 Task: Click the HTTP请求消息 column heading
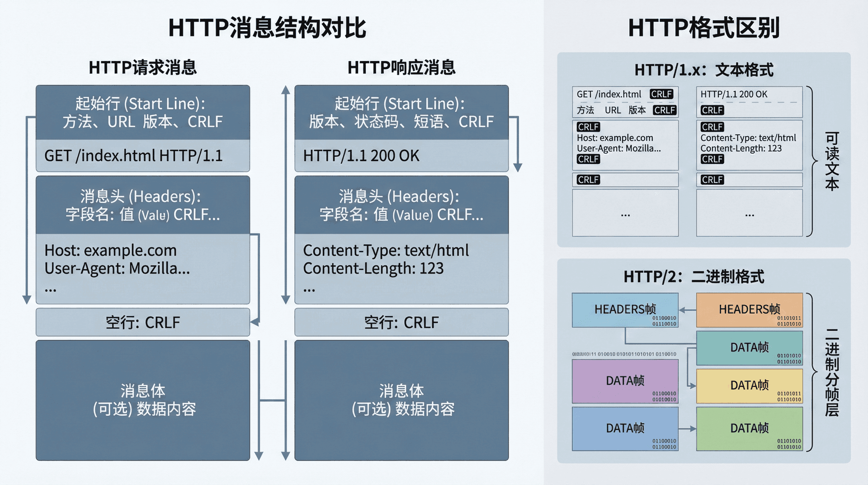tap(142, 67)
